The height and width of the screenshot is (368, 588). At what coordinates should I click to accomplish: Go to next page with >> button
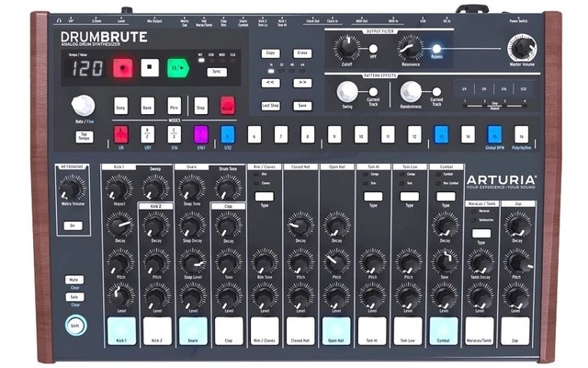[x=302, y=83]
